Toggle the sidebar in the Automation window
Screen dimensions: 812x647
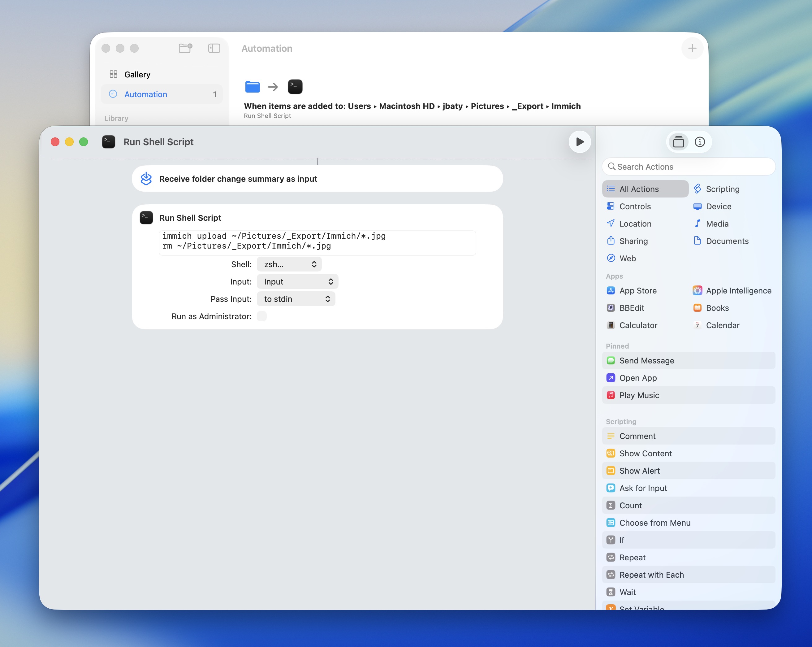pos(214,48)
